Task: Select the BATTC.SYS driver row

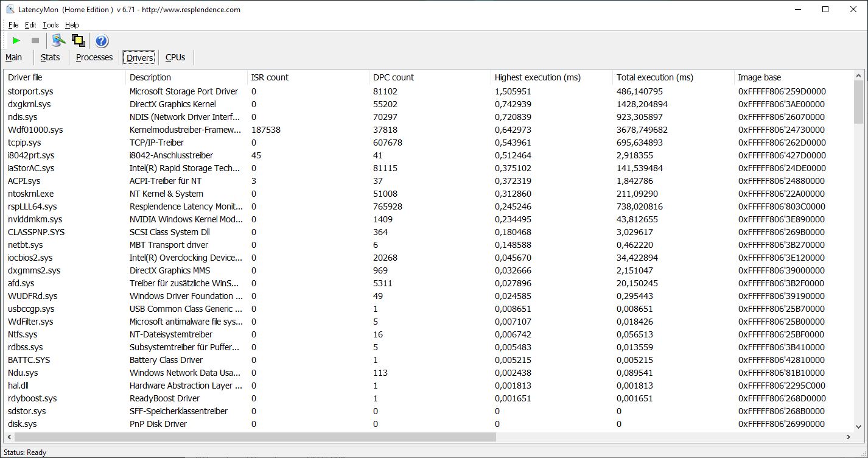Action: click(x=429, y=360)
